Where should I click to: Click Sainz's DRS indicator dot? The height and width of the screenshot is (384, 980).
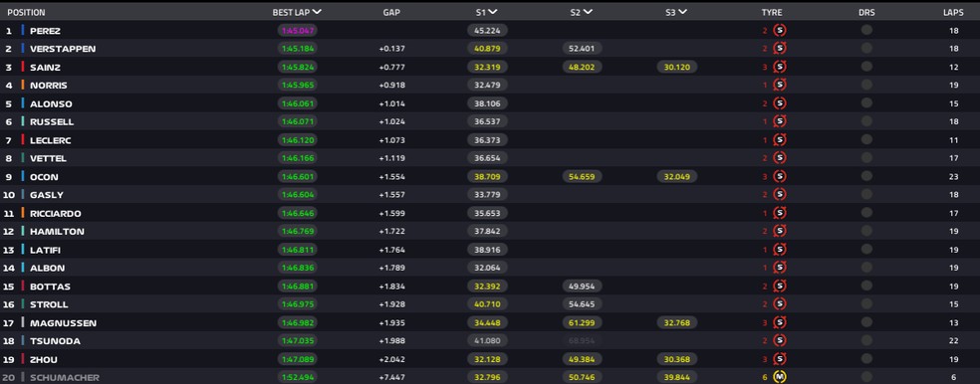click(x=866, y=67)
